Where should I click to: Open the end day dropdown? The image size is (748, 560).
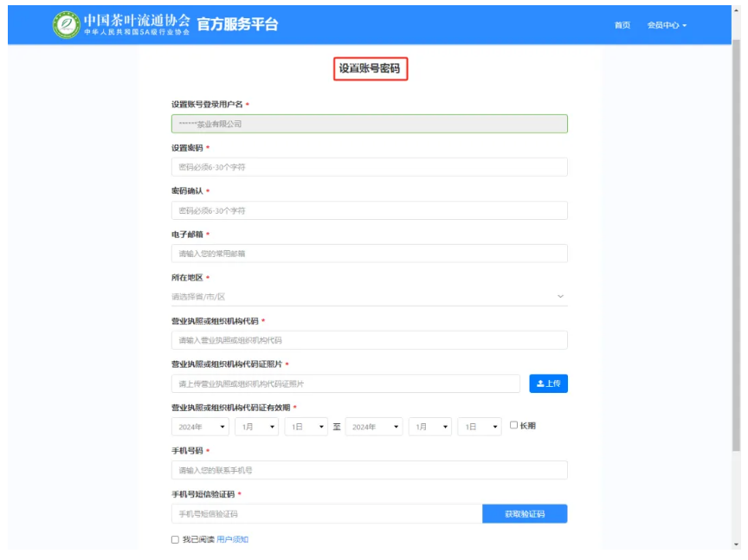click(x=480, y=427)
